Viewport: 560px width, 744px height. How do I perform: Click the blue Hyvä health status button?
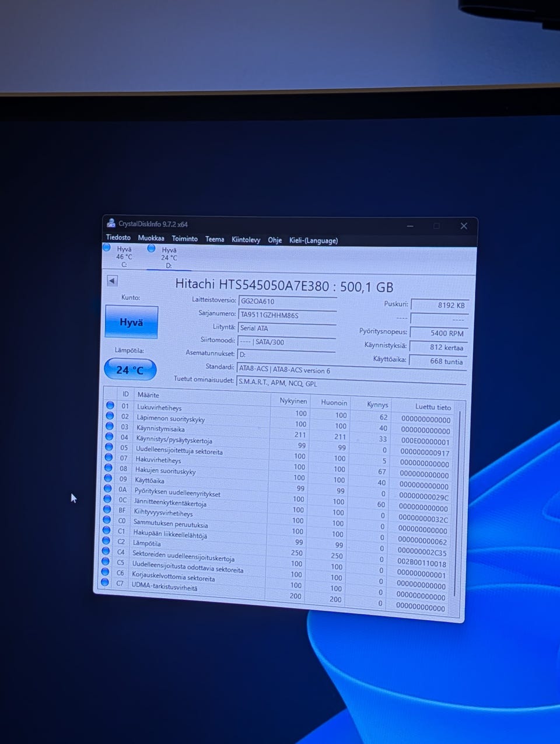[131, 322]
